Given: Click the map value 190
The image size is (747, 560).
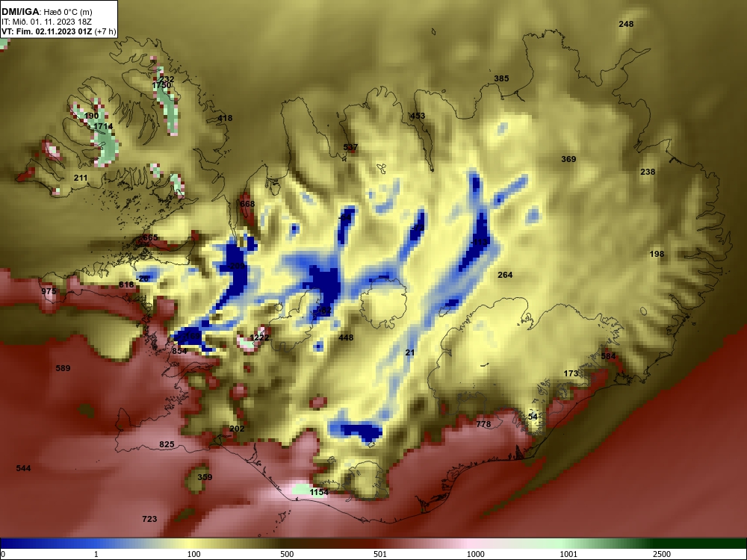Looking at the screenshot, I should (91, 116).
